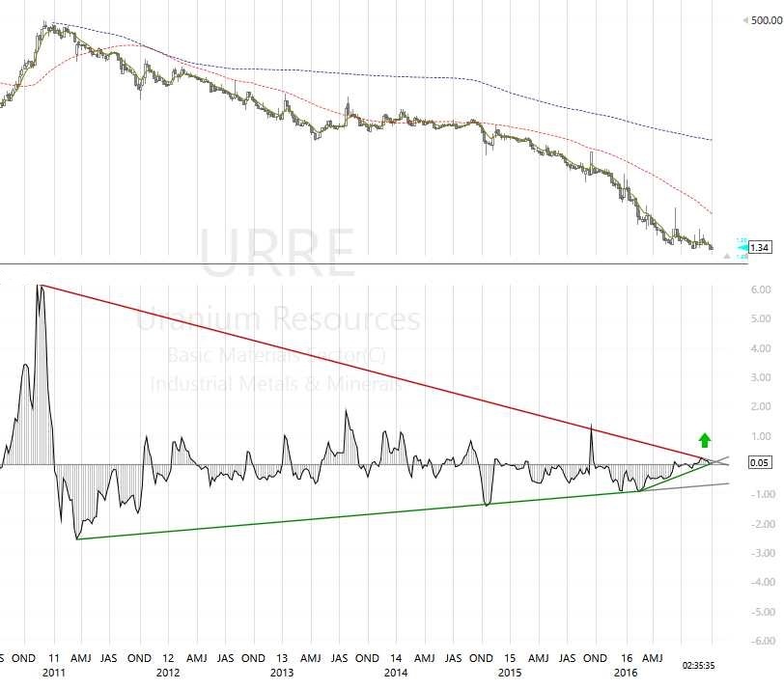Select the indicator value label 0.05

click(x=759, y=463)
